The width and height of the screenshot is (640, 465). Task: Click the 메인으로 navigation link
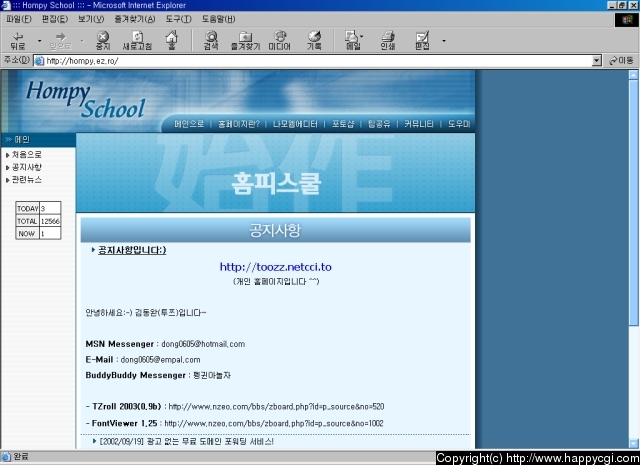189,124
